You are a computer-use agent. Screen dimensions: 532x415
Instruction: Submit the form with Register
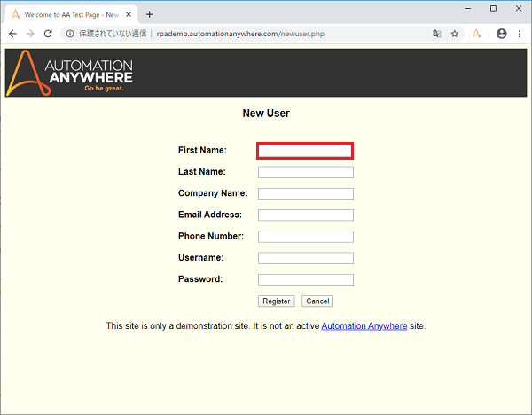pyautogui.click(x=276, y=301)
